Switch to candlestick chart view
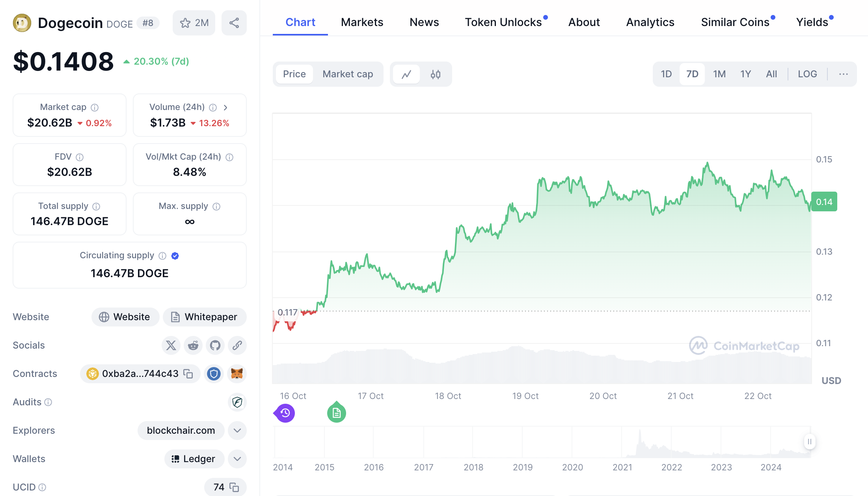The height and width of the screenshot is (496, 868). tap(436, 74)
